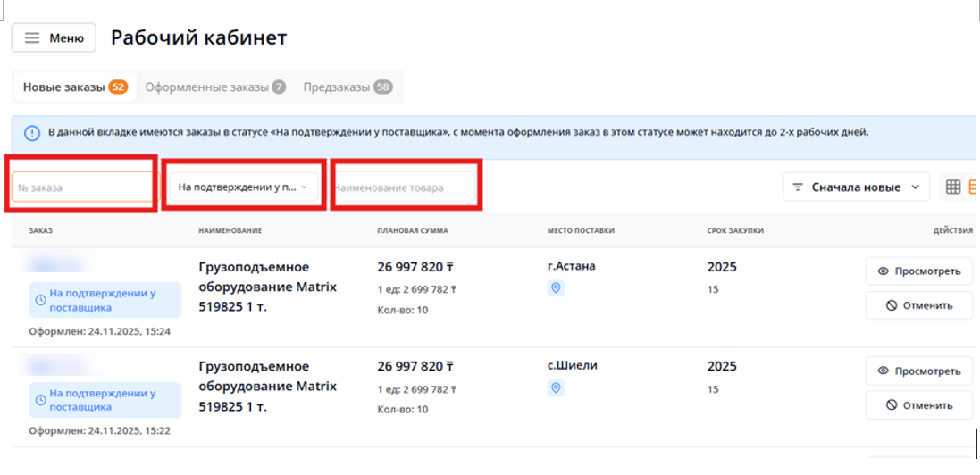The image size is (980, 475).
Task: Switch to the Оформленные заказы tab
Action: click(214, 87)
